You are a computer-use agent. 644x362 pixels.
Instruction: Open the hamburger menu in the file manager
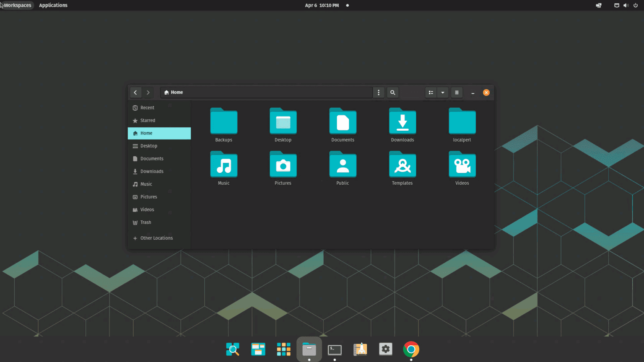tap(457, 92)
